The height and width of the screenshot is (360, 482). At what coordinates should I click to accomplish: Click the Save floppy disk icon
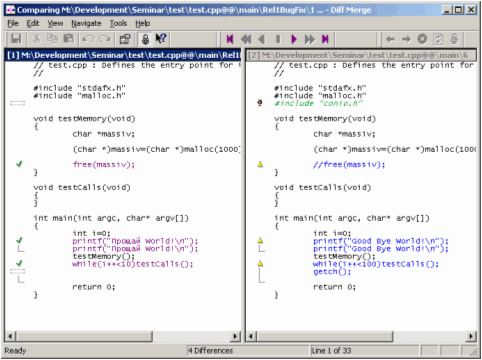pyautogui.click(x=16, y=39)
